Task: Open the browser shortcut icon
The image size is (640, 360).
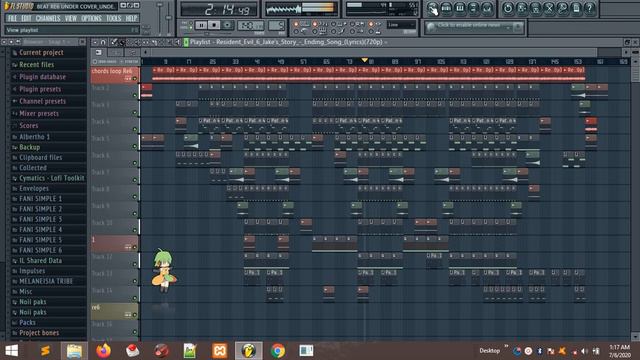Action: point(473,9)
